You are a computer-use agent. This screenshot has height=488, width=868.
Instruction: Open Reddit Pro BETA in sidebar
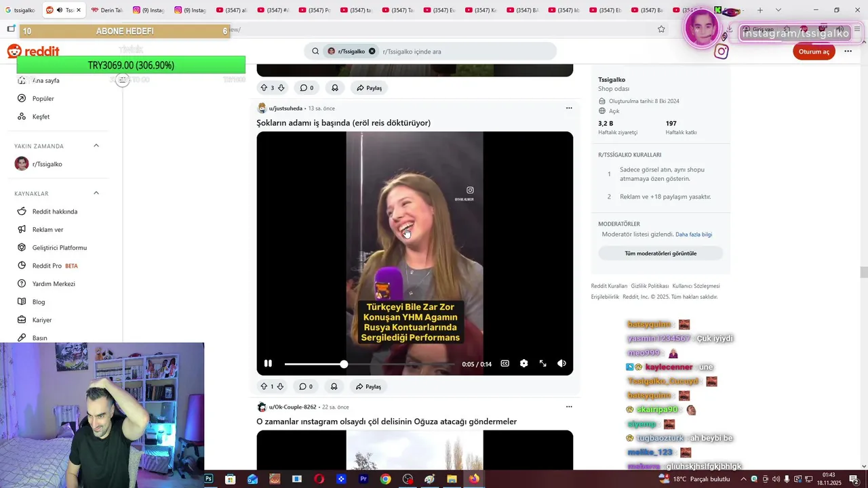point(54,266)
